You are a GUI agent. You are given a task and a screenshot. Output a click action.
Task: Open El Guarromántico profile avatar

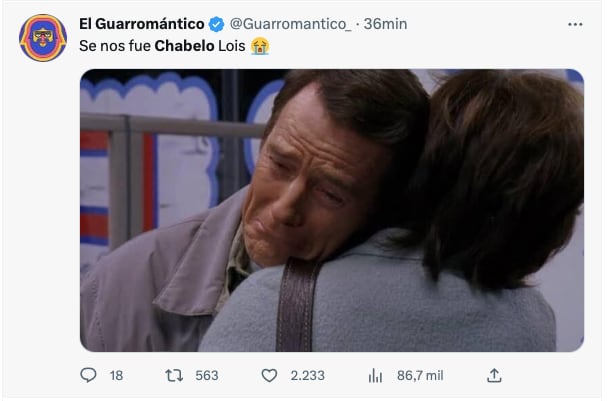(43, 38)
